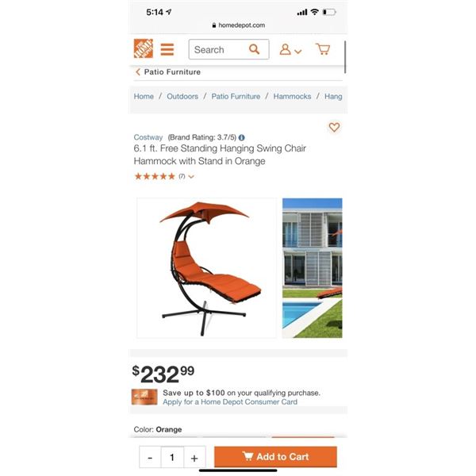Select the Hammocks breadcrumb
Image resolution: width=476 pixels, height=476 pixels.
[x=292, y=96]
